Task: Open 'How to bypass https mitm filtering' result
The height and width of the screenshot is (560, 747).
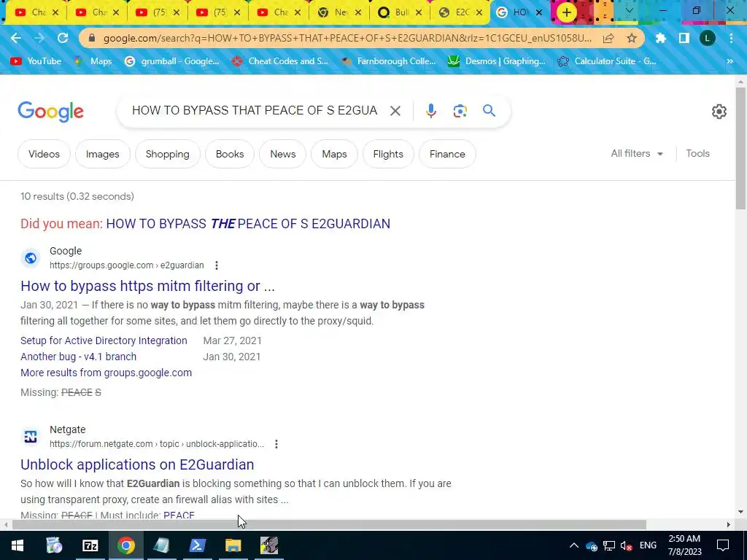Action: pos(147,286)
